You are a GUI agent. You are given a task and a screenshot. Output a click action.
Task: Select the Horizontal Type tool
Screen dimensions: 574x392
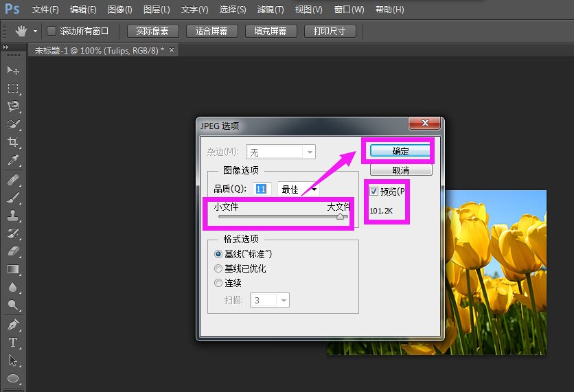click(13, 342)
